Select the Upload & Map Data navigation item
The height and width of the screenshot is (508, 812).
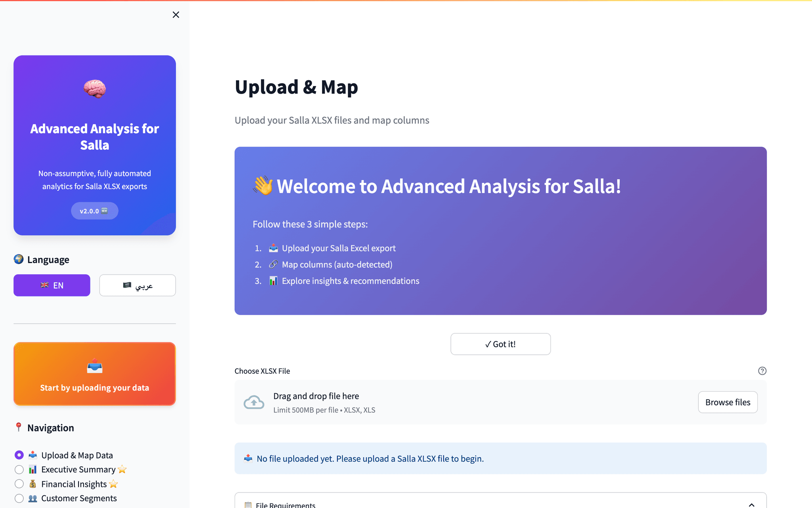(19, 455)
